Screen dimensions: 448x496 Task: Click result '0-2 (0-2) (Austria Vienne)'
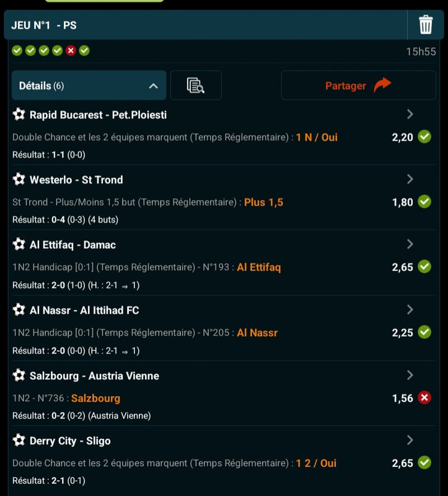tap(101, 415)
